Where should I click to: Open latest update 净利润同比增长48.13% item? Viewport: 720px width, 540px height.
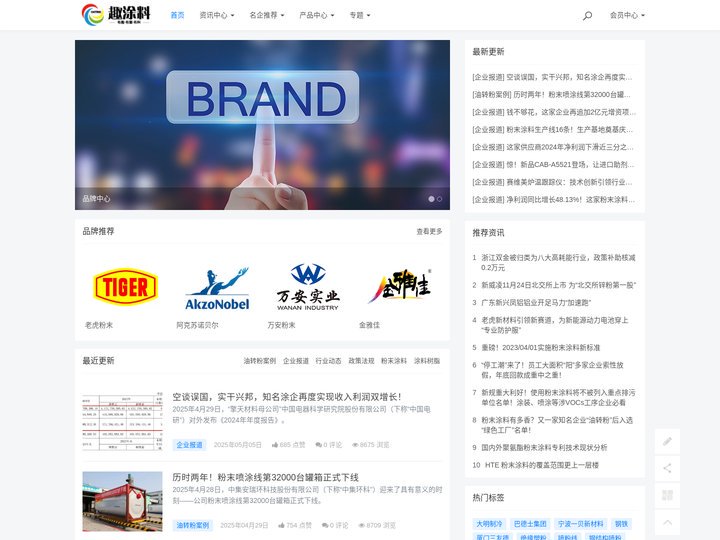(554, 199)
